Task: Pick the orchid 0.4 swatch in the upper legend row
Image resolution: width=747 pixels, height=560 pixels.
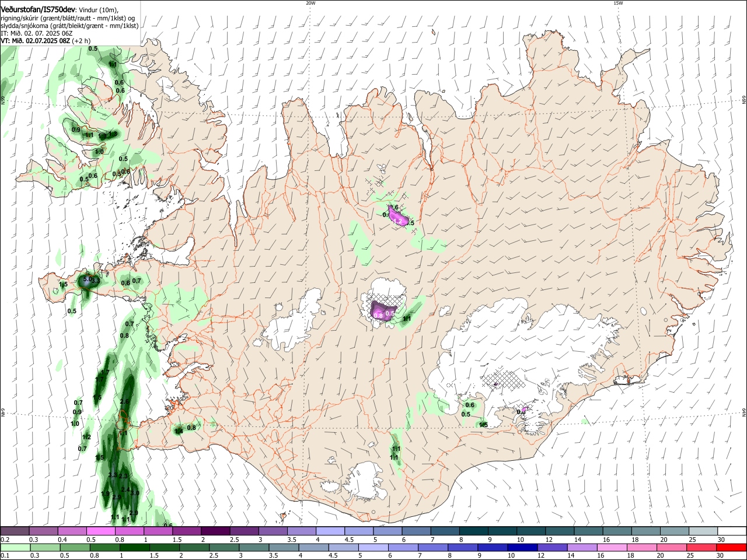Action: coord(72,531)
